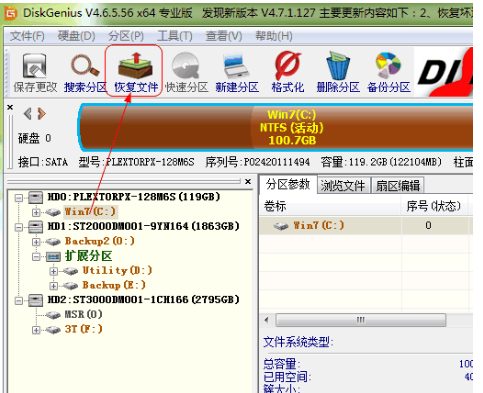Switch to the 浏览文件 tab
Screen dimensions: 483x393
[343, 185]
